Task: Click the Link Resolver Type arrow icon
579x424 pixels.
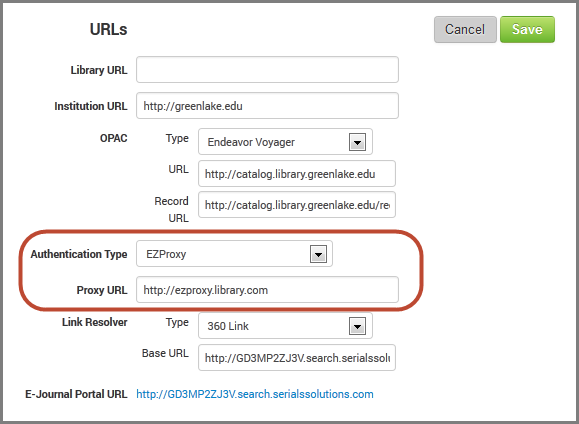Action: coord(357,326)
